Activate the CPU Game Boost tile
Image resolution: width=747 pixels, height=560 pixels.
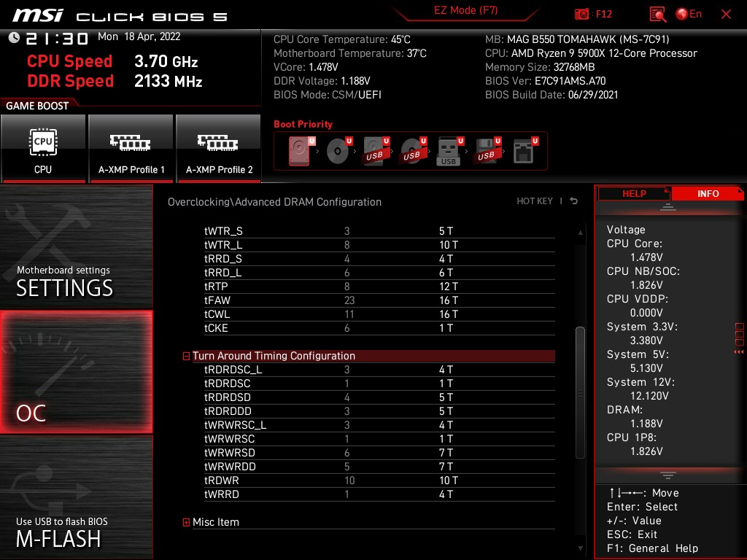43,148
